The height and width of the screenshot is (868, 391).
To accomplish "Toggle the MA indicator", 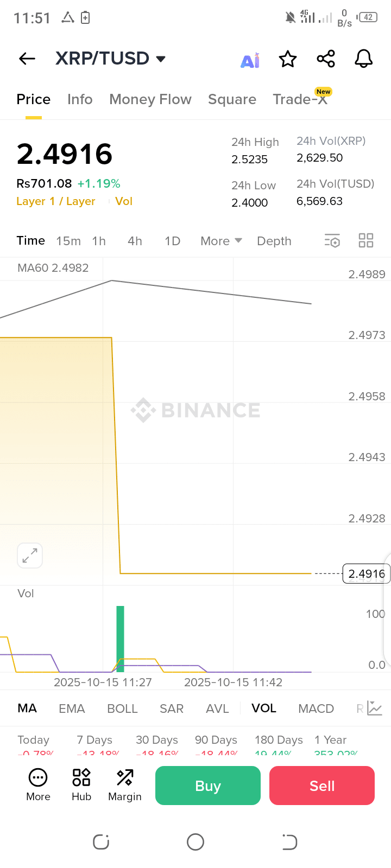I will coord(27,708).
